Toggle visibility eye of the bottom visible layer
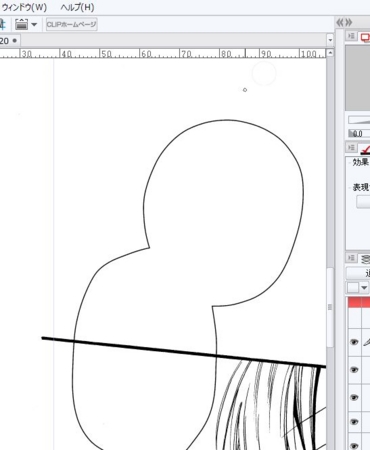Screen dimensions: 370x450 (x=354, y=445)
